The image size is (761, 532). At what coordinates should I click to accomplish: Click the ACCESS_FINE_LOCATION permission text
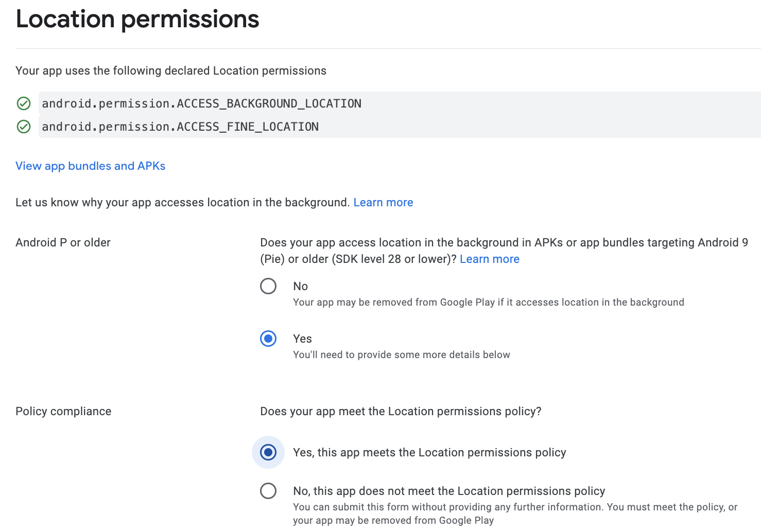coord(180,127)
